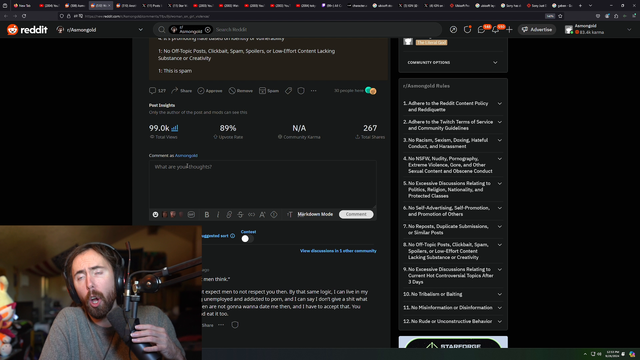Mark the post as Spam
The height and width of the screenshot is (360, 640).
coord(269,91)
